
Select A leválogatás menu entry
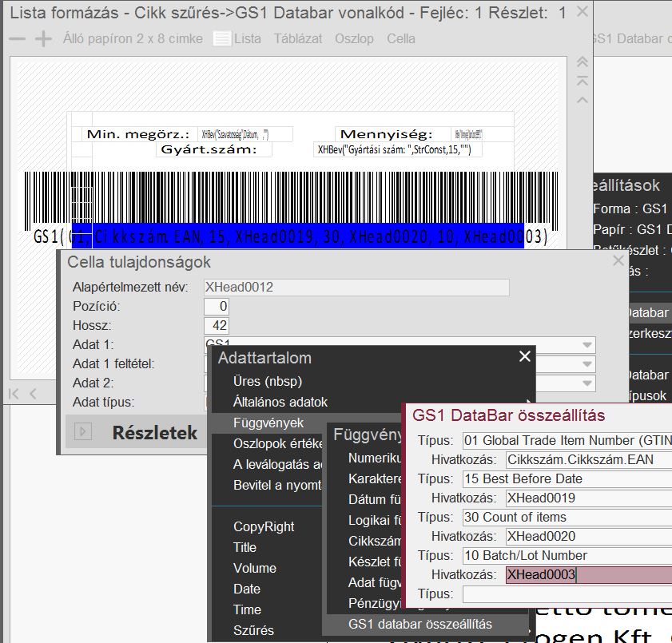(x=278, y=464)
